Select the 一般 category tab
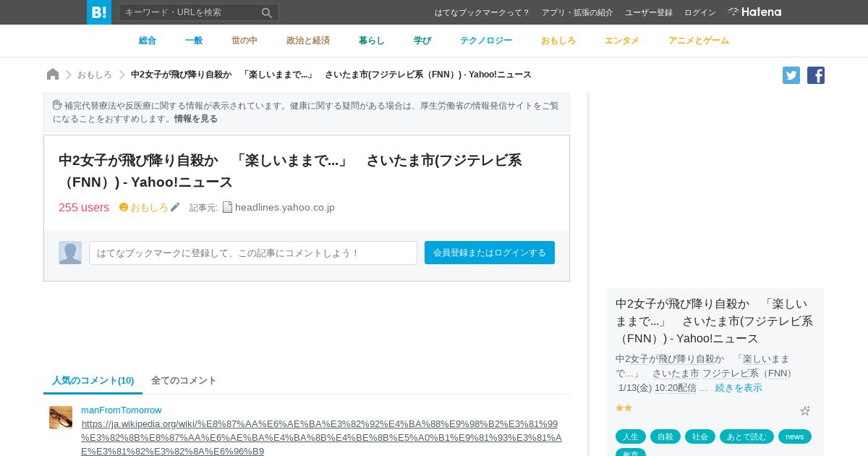This screenshot has height=456, width=868. (194, 41)
